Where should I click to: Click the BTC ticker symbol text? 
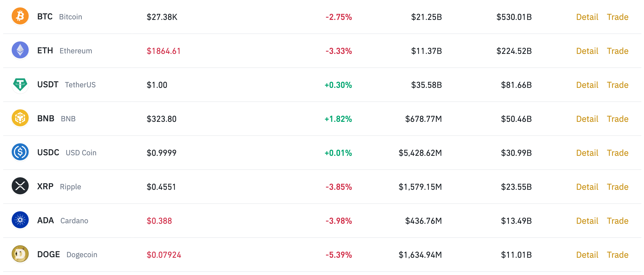click(45, 17)
